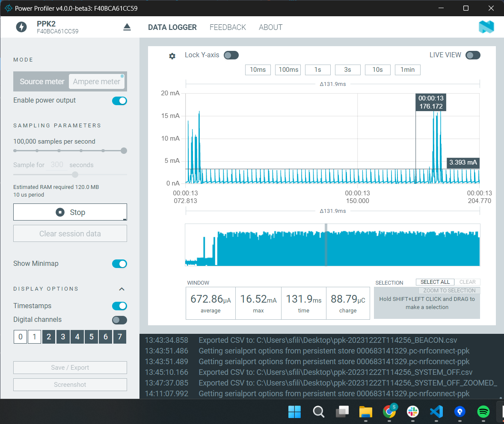Image resolution: width=504 pixels, height=424 pixels.
Task: Set time window to 10ms
Action: click(258, 70)
